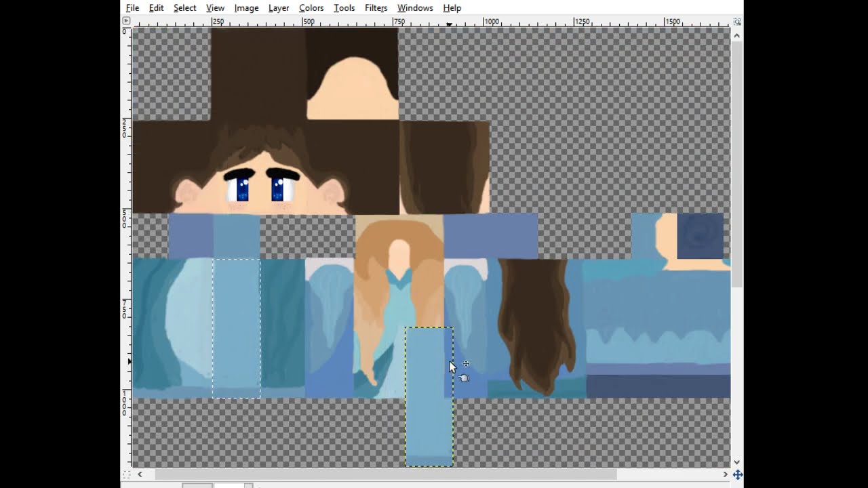Toggle zoom-on-resize magnifier icon at top right
This screenshot has height=488, width=868.
(x=737, y=22)
